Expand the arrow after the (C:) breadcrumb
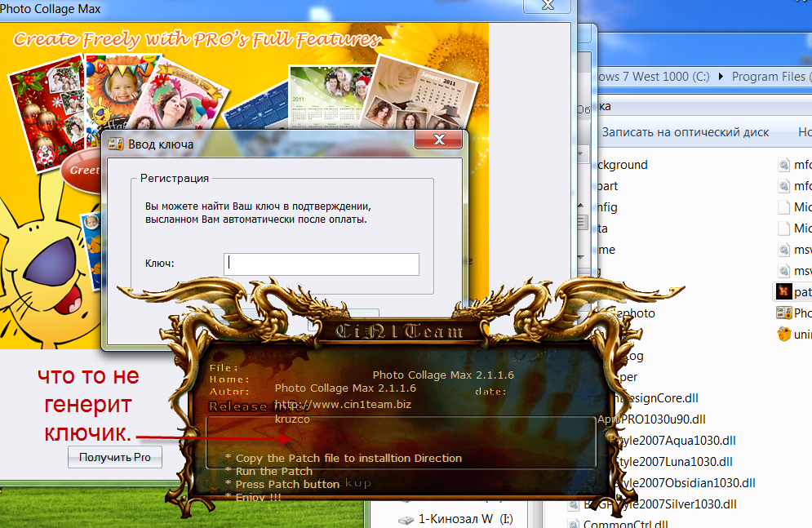This screenshot has width=812, height=528. 721,77
